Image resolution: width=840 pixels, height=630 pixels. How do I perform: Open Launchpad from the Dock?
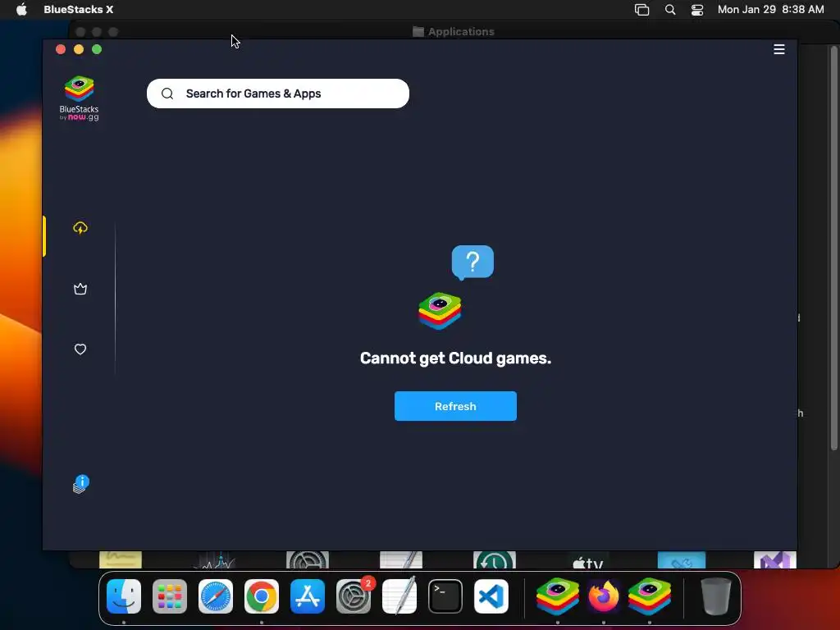tap(170, 596)
